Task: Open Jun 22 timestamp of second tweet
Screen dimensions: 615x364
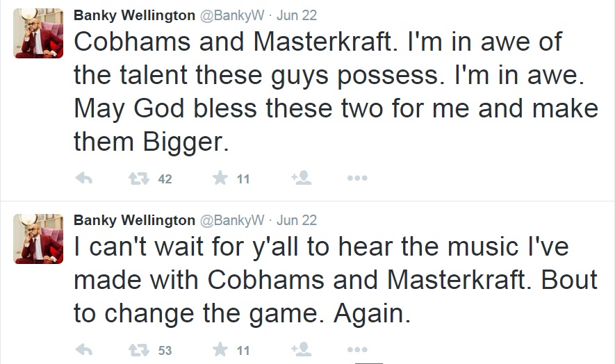Action: tap(297, 220)
